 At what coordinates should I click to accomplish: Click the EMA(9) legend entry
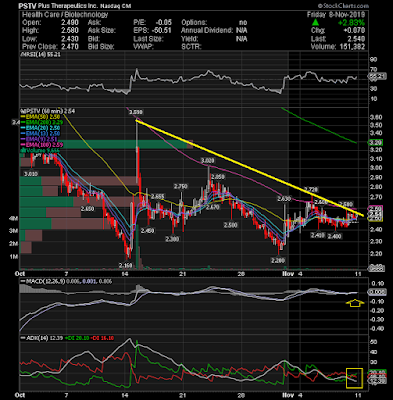[39, 139]
